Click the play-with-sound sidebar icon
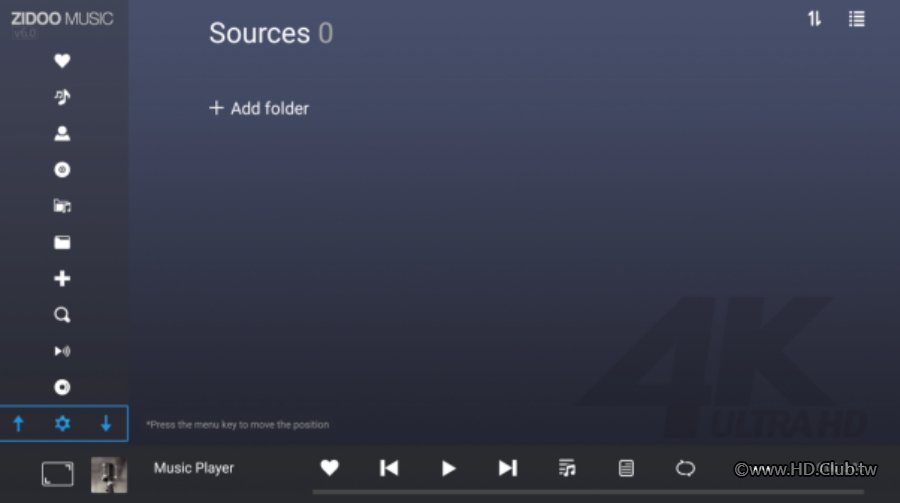 click(62, 351)
